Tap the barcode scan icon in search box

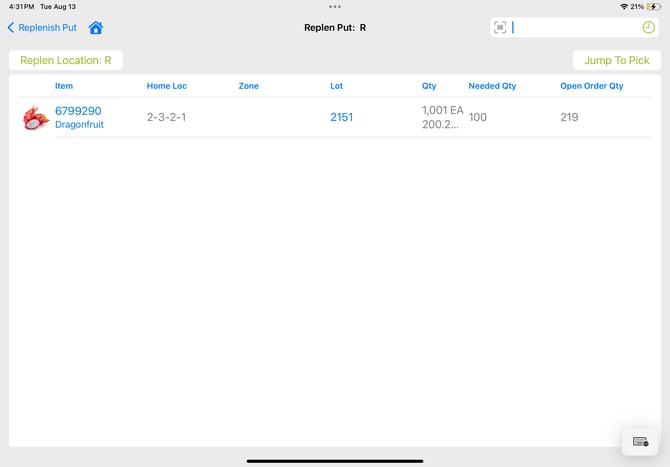(500, 28)
